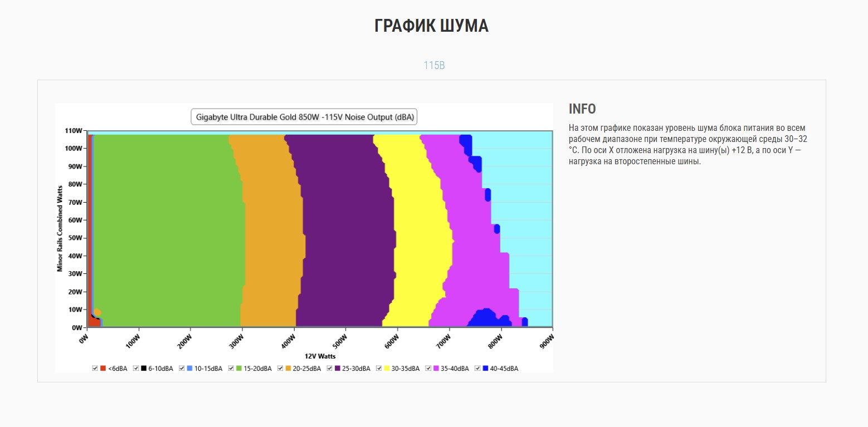Select the green 15-20dBA legend swatch
This screenshot has height=427, width=868.
(x=238, y=369)
